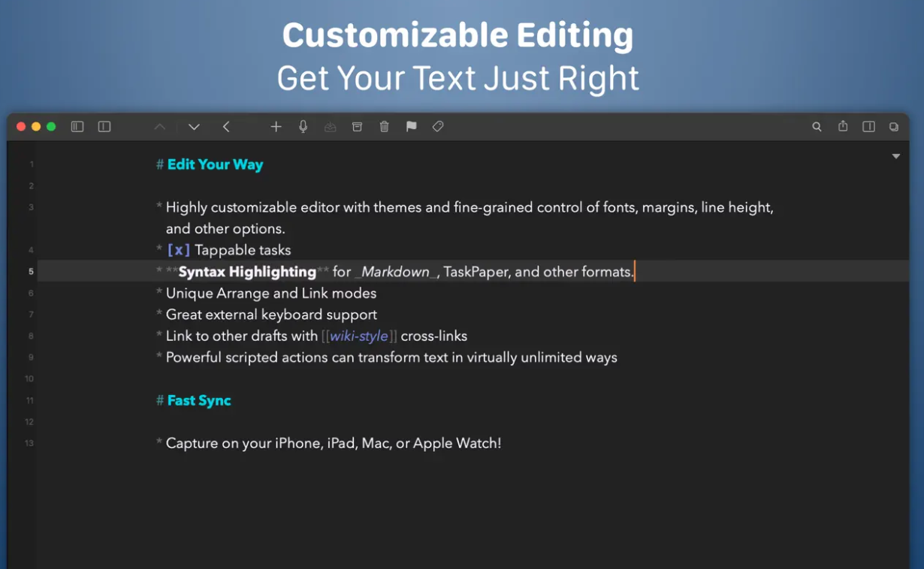Place cursor in 'Fast Sync' heading
Image resolution: width=924 pixels, height=569 pixels.
pos(199,401)
